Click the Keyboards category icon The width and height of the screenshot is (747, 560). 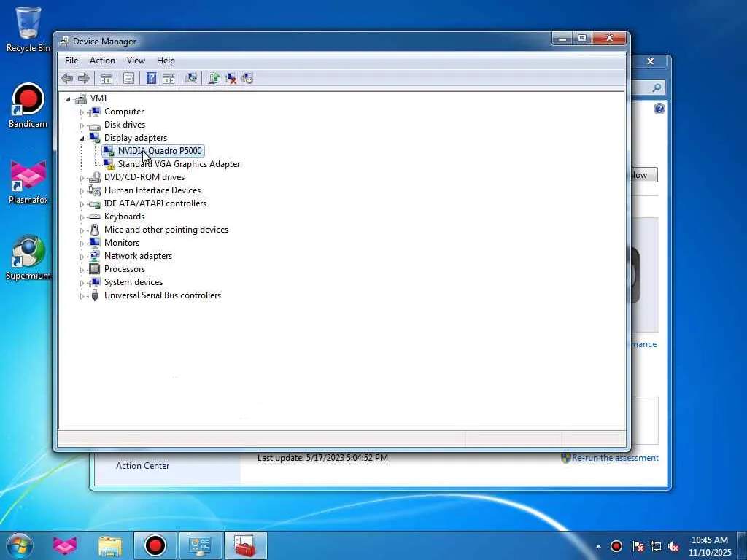[x=95, y=217]
